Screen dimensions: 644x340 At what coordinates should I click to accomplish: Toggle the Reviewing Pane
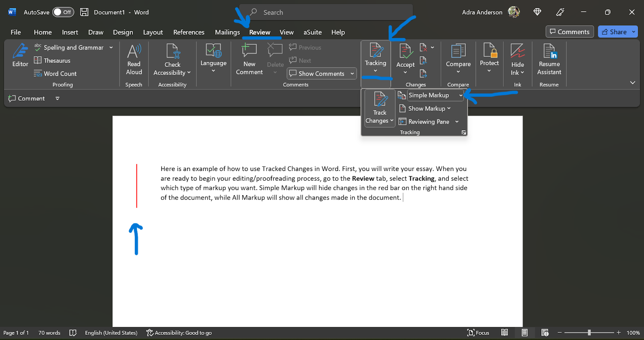(x=424, y=122)
